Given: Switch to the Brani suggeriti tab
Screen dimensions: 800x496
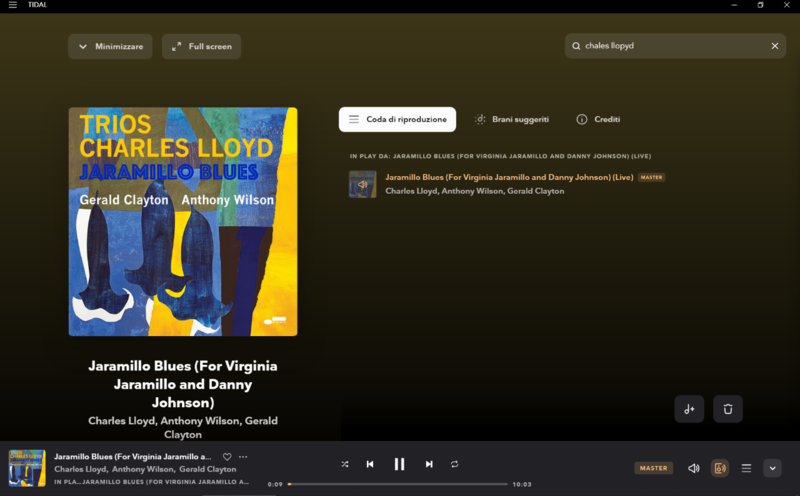Looking at the screenshot, I should point(512,119).
